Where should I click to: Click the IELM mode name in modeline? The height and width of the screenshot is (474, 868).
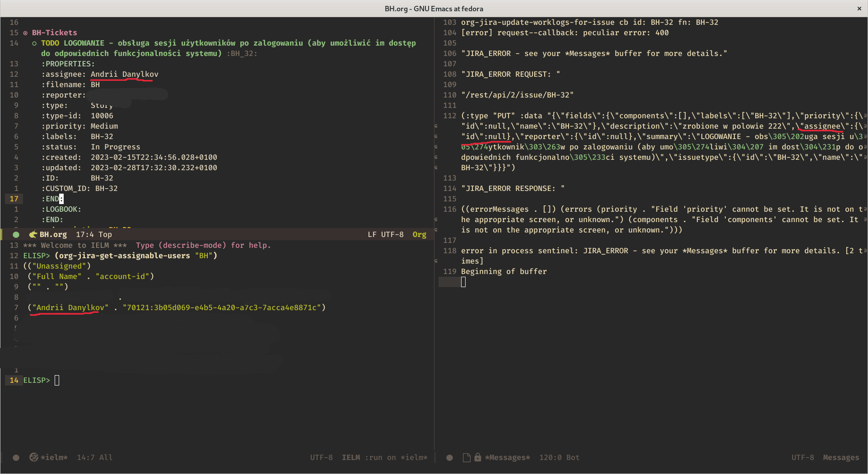point(351,457)
